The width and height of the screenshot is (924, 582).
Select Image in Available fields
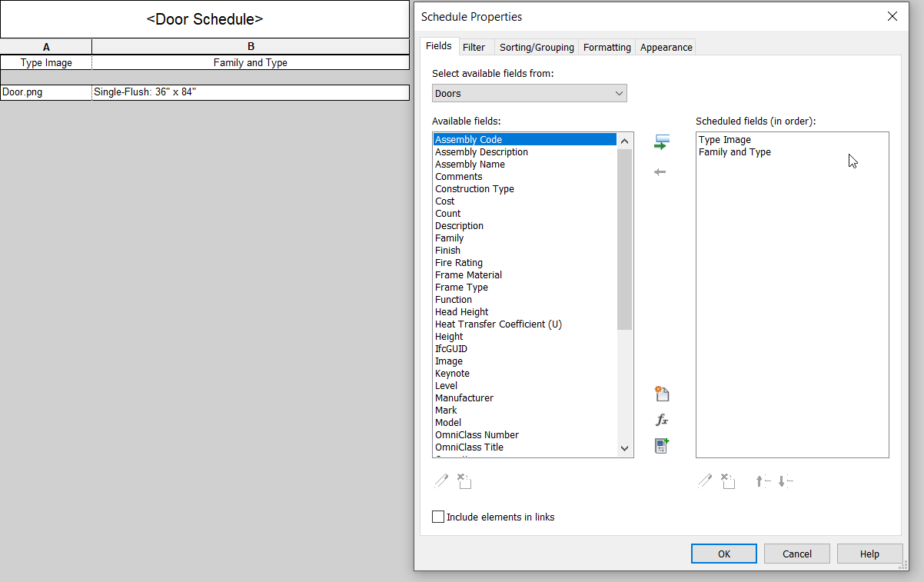point(525,361)
